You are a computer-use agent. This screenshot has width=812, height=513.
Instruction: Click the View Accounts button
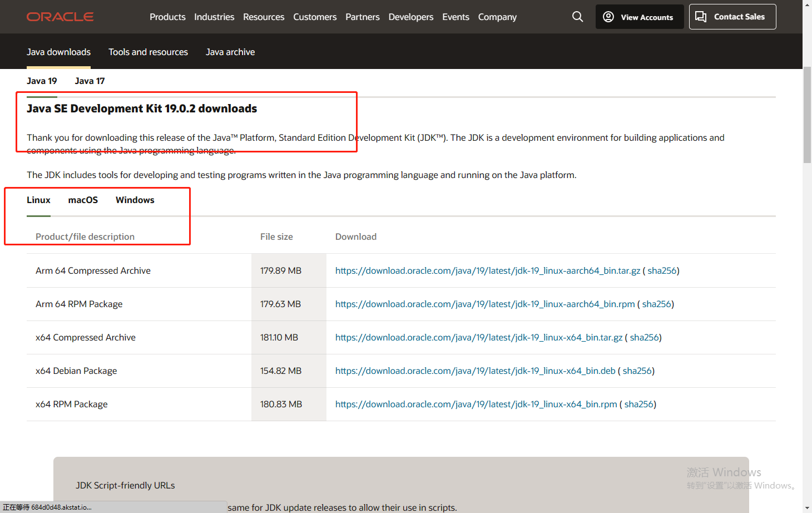pos(640,17)
